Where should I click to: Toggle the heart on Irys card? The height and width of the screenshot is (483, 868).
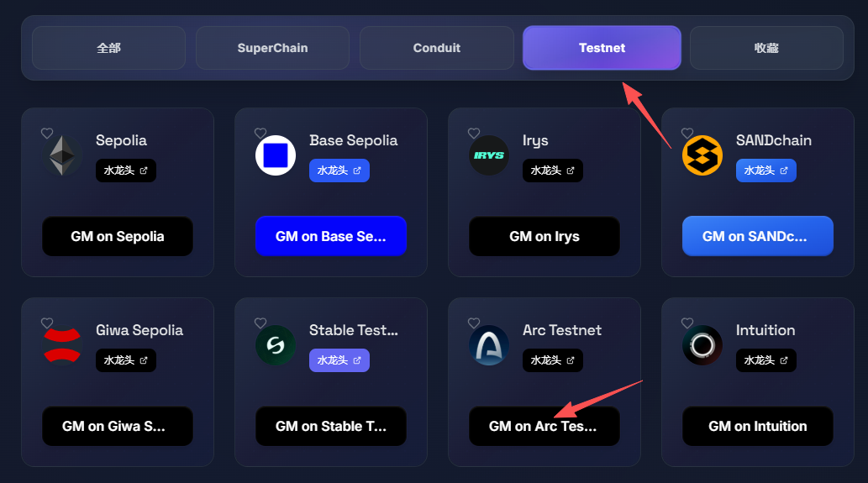click(474, 134)
